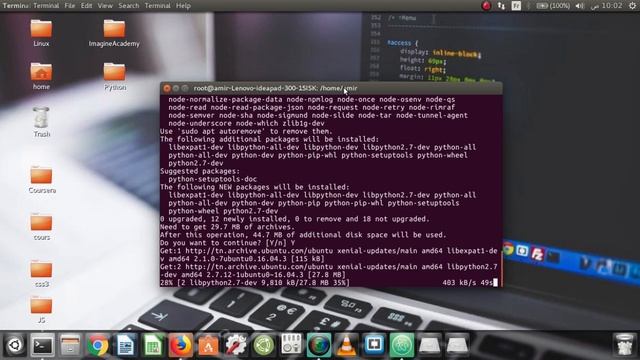Open the Edit menu

(x=86, y=6)
